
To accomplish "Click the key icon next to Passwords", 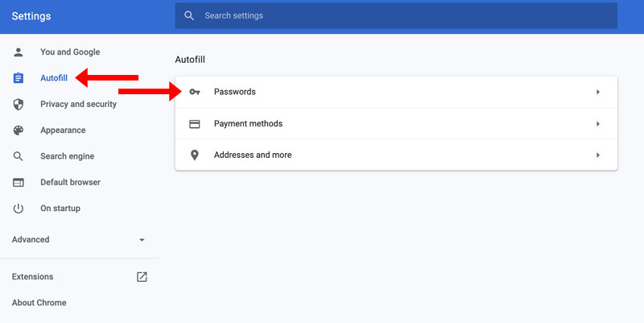I will [195, 92].
